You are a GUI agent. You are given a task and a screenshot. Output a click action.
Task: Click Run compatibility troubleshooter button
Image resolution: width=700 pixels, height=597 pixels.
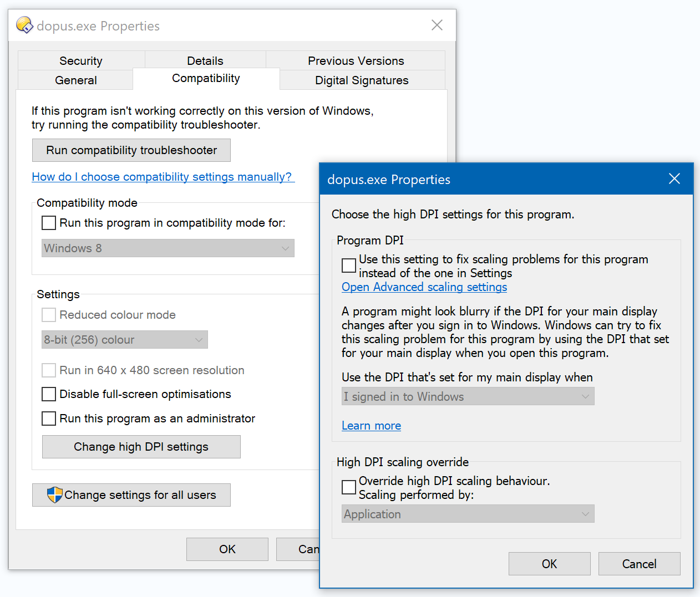[x=131, y=150]
